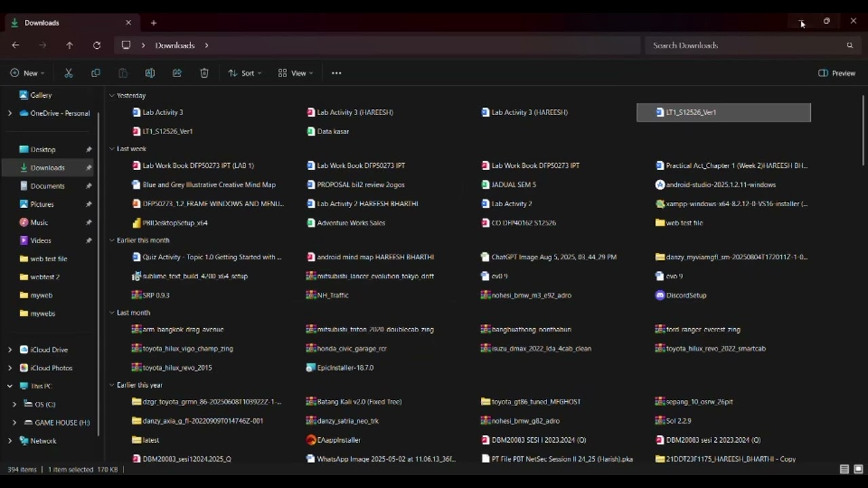Open the Sort dropdown

coord(245,73)
